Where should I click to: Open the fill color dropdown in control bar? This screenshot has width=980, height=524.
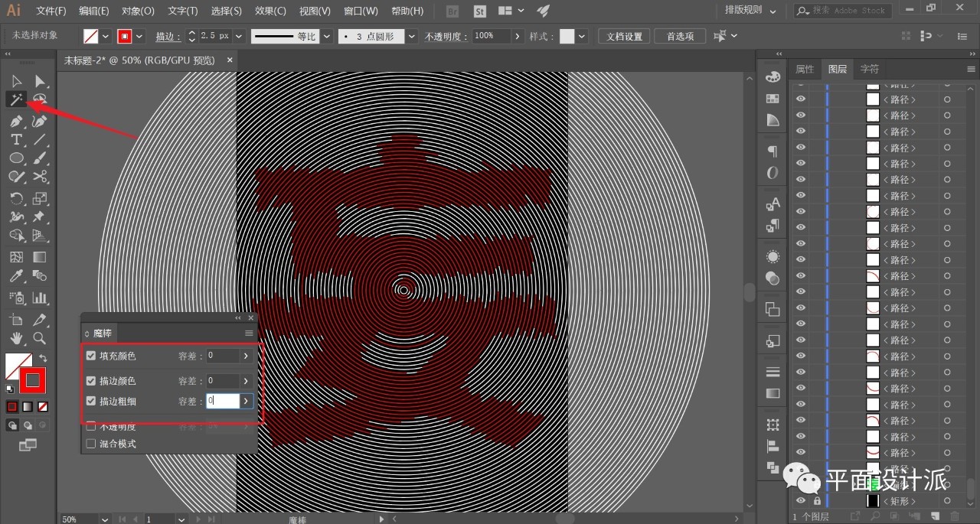pos(106,36)
